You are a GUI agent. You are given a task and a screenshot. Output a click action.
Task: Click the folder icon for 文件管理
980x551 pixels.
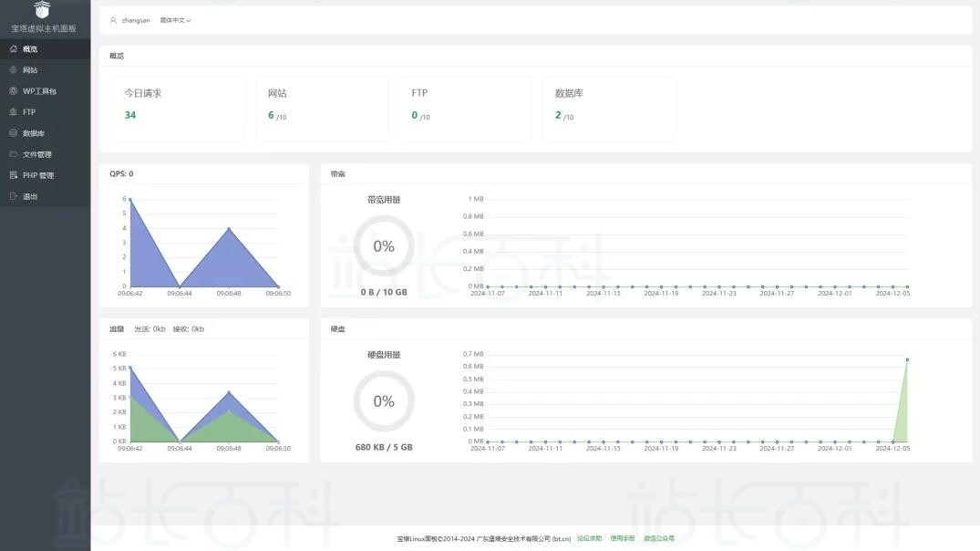13,154
